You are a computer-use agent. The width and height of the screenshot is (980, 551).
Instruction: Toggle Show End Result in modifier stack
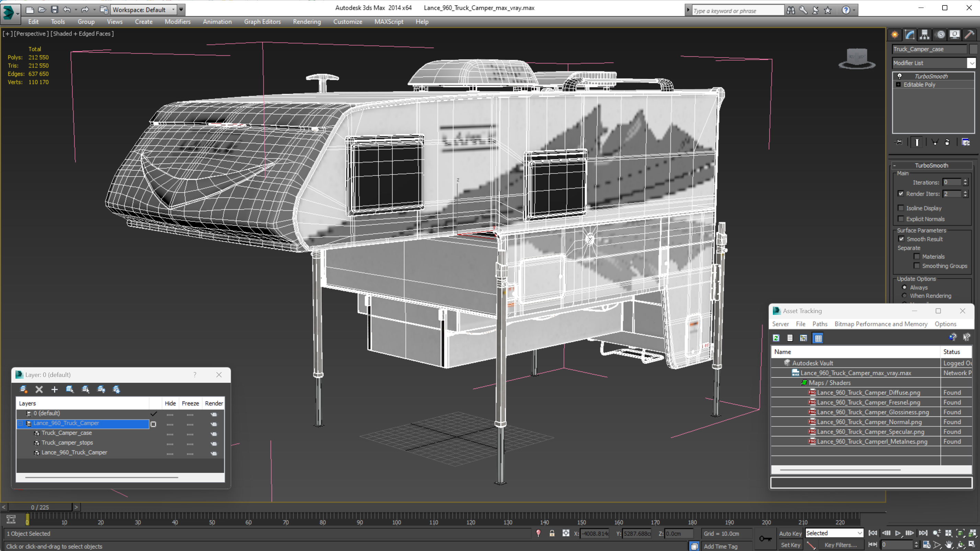(917, 142)
